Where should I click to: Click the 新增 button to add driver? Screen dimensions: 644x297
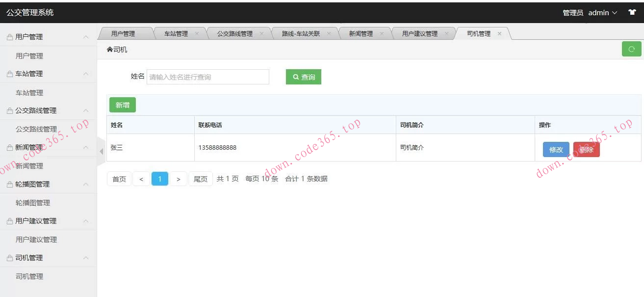pos(122,105)
